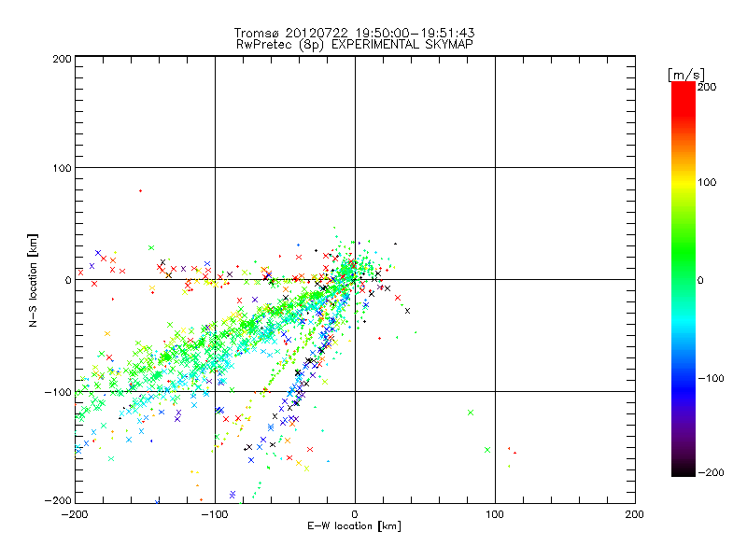Viewport: 747px width, 560px height.
Task: Click the '-200' tick label on N-S axis
Action: [x=58, y=501]
